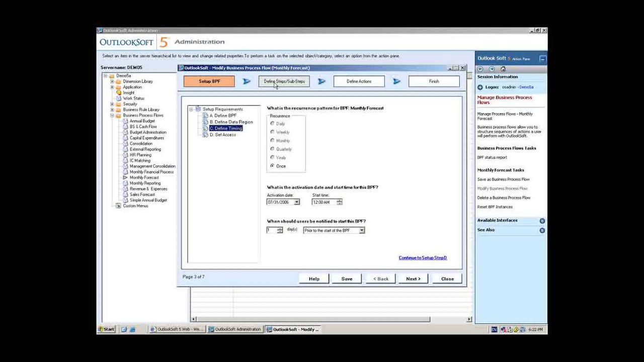Select the Monthly recurrence option
Image resolution: width=644 pixels, height=362 pixels.
pos(280,141)
